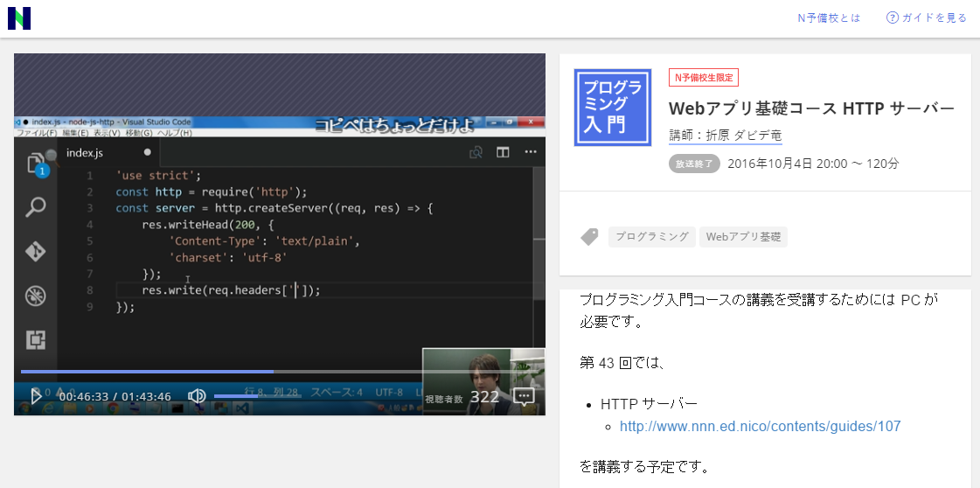Click the 'charset': 'utf-8' code line
The height and width of the screenshot is (488, 980).
(228, 257)
